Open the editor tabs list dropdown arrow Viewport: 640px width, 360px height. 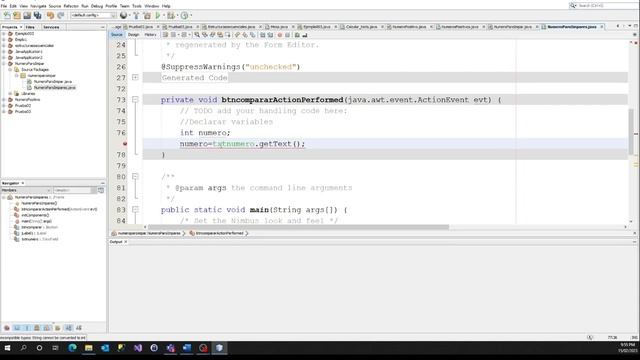[x=629, y=27]
